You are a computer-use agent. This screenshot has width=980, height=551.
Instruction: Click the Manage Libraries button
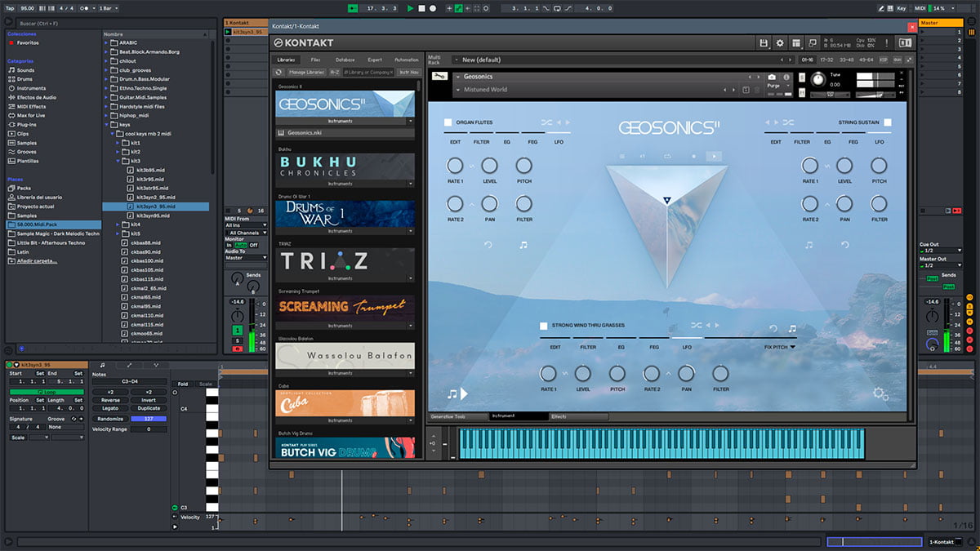pyautogui.click(x=305, y=72)
